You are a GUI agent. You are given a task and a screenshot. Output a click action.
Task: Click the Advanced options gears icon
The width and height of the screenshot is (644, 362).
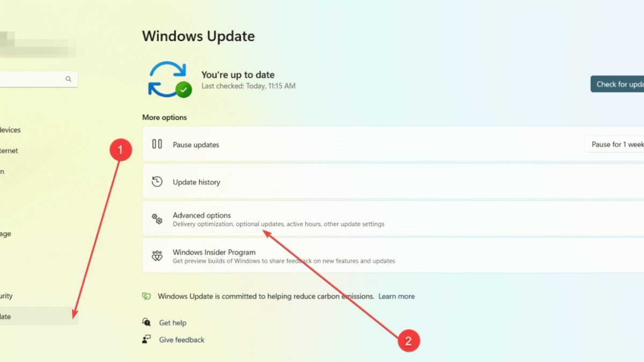coord(156,219)
